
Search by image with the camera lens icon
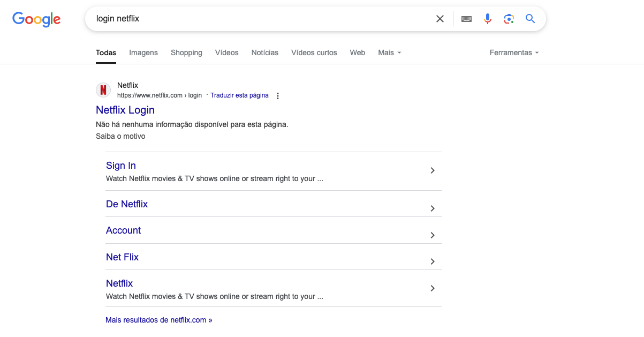(509, 19)
